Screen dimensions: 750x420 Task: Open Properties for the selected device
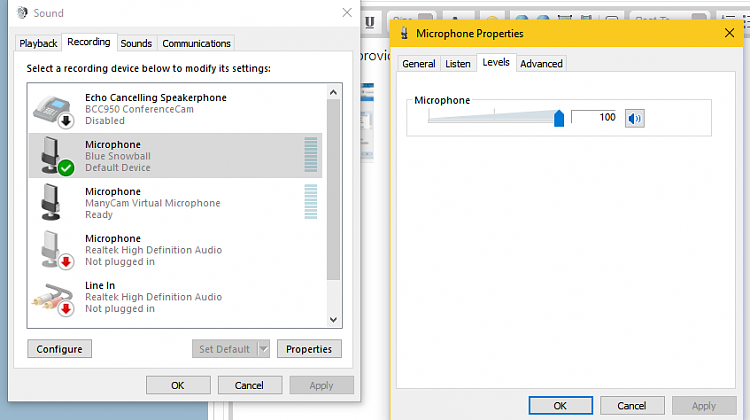tap(309, 349)
